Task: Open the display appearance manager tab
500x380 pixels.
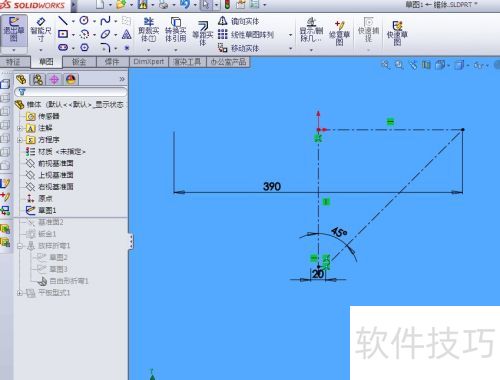Action: [71, 79]
